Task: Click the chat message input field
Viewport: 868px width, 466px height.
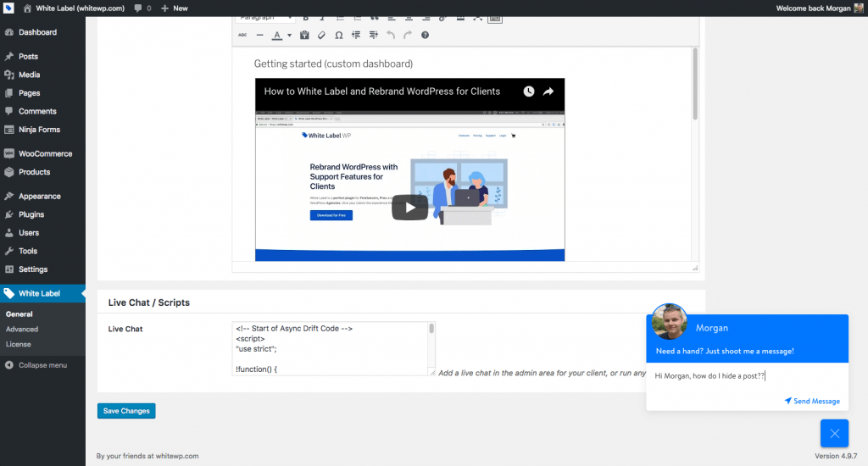Action: (747, 376)
